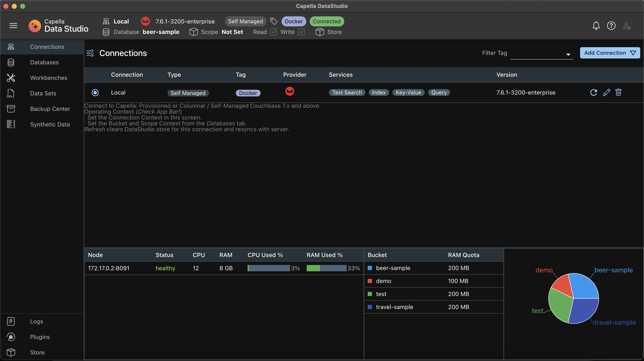Toggle the Read checkbox
Image resolution: width=644 pixels, height=361 pixels.
pyautogui.click(x=274, y=32)
